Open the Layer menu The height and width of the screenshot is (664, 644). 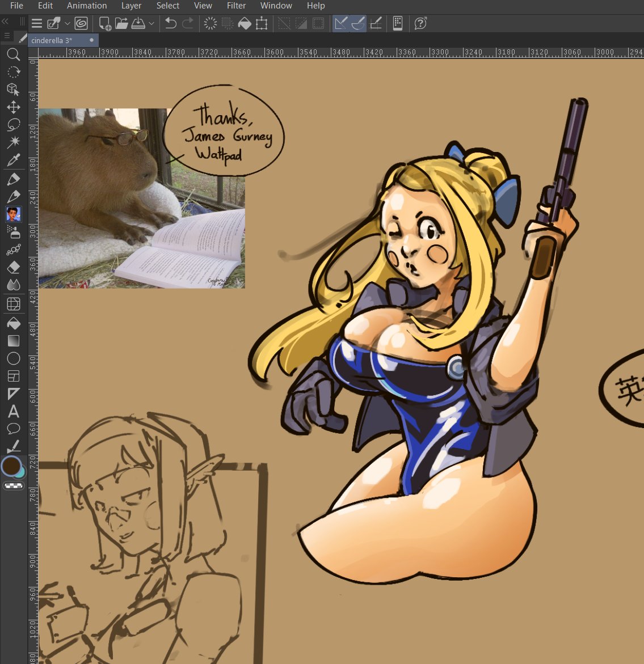(x=131, y=6)
